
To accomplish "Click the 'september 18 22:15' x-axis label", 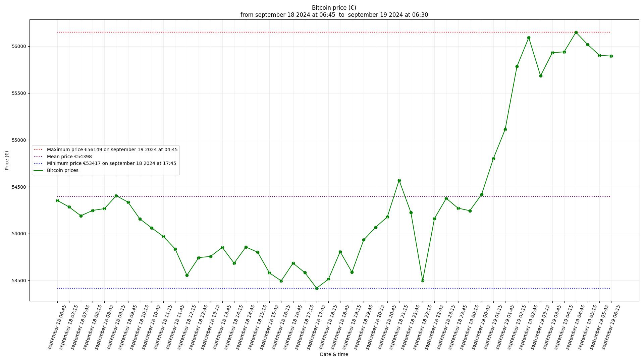I will [422, 327].
